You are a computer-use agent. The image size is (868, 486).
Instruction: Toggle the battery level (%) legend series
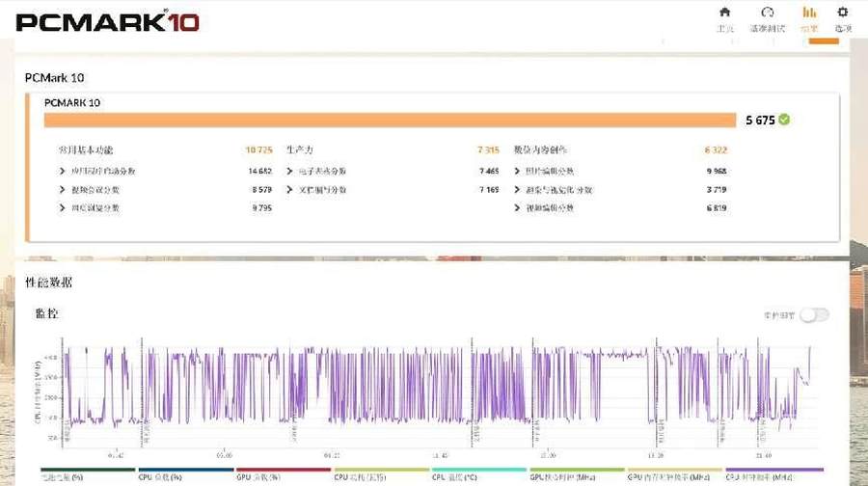coord(88,474)
